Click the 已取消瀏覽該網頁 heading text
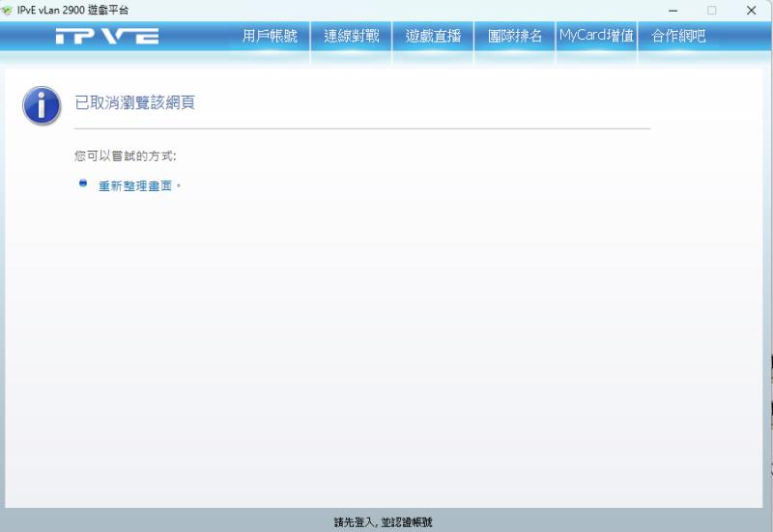 (135, 102)
